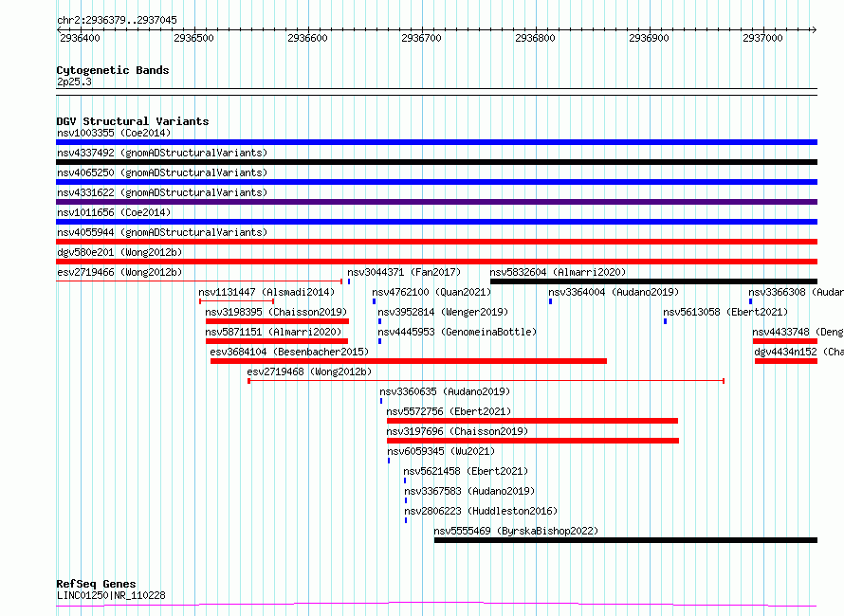Click the nsv4433748 variant label

[x=798, y=332]
